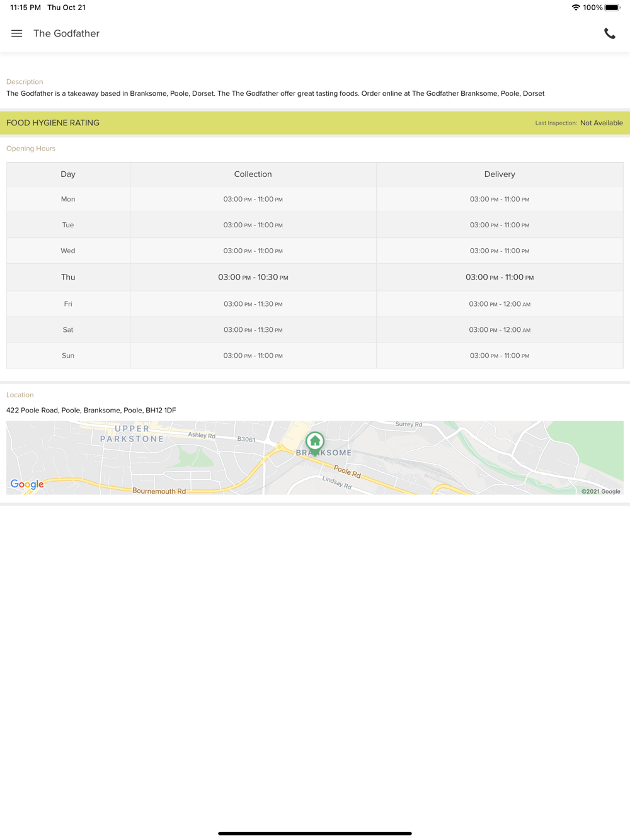The image size is (630, 840).
Task: Select the Sun row day cell
Action: tap(68, 355)
